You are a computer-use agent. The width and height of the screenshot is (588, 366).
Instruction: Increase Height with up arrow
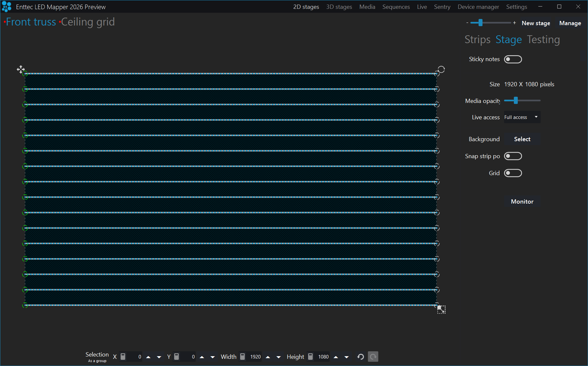point(336,357)
